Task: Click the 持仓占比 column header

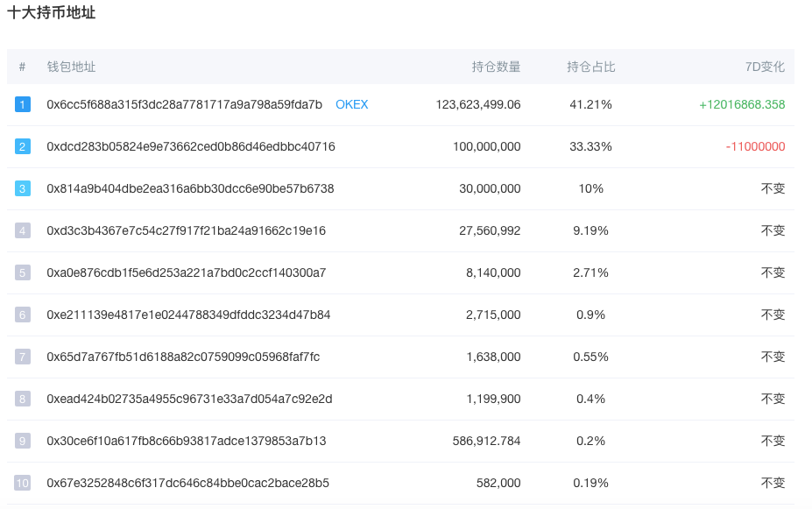Action: (x=591, y=67)
